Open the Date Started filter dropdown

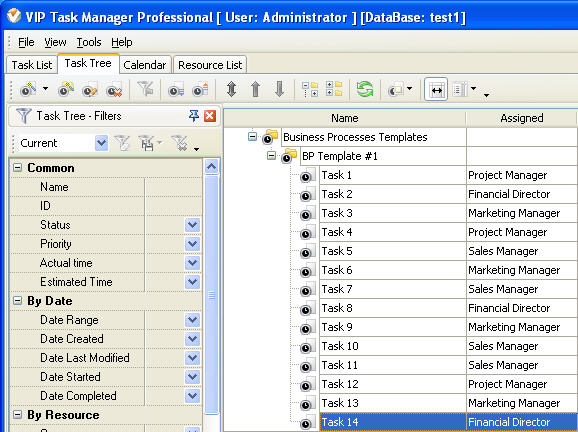(x=192, y=377)
